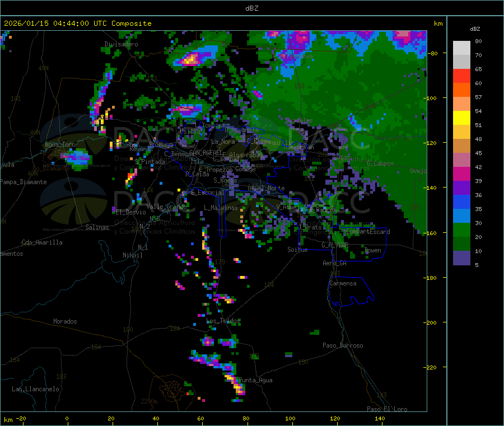Click the magenta swatch in the color scale
The height and width of the screenshot is (426, 504).
point(461,174)
